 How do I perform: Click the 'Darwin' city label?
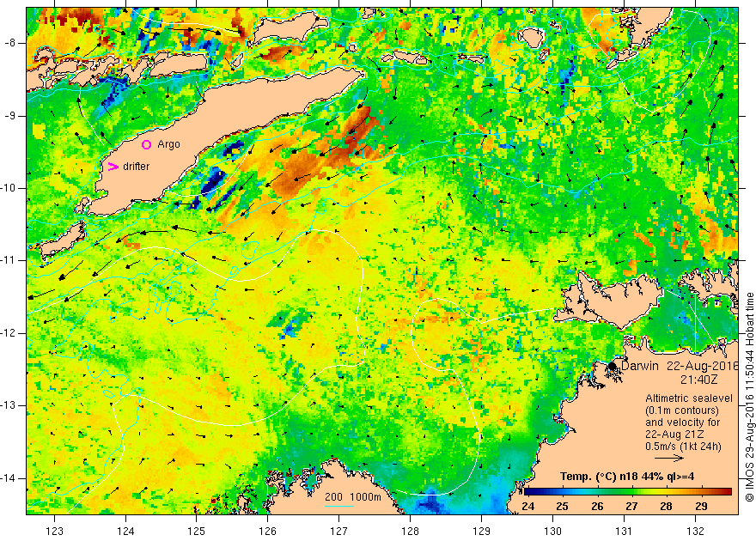coord(640,366)
